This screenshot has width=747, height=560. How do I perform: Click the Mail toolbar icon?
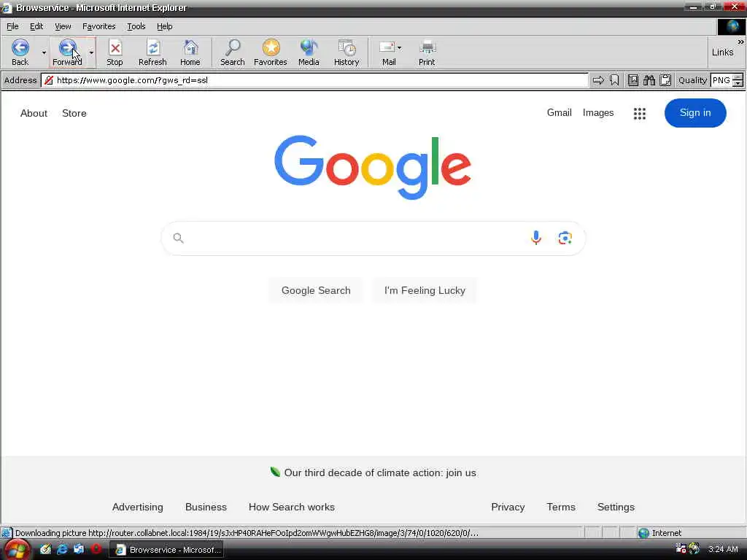pyautogui.click(x=387, y=47)
